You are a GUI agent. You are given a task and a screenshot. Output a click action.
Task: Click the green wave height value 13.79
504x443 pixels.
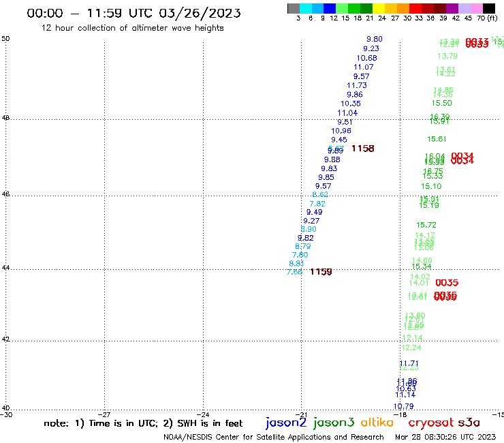(x=447, y=56)
